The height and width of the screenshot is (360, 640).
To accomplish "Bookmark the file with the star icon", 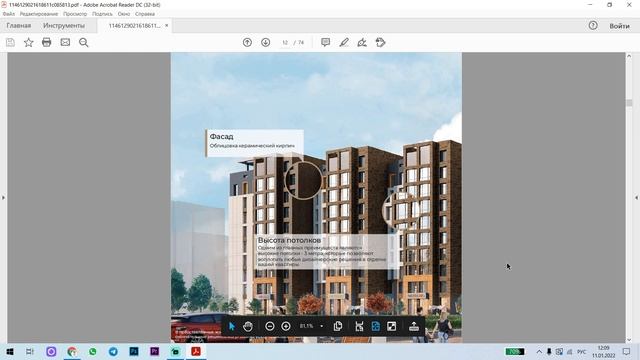I will pyautogui.click(x=29, y=42).
